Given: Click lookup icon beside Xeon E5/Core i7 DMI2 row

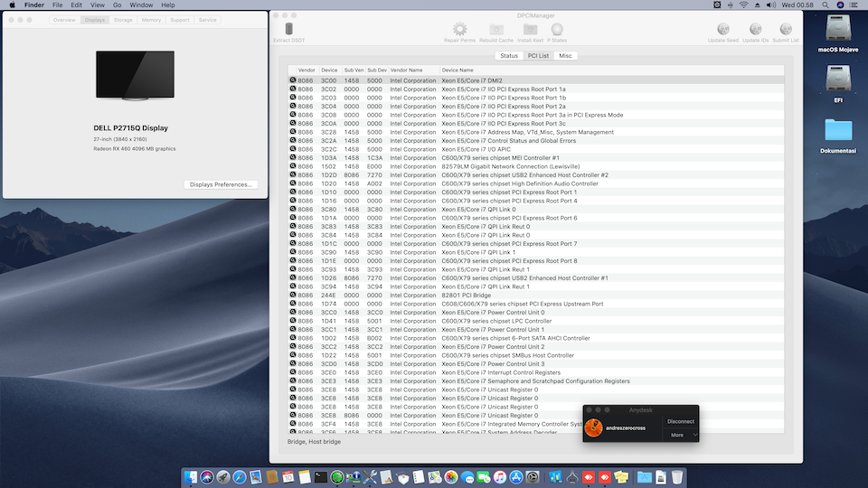Looking at the screenshot, I should tap(293, 80).
